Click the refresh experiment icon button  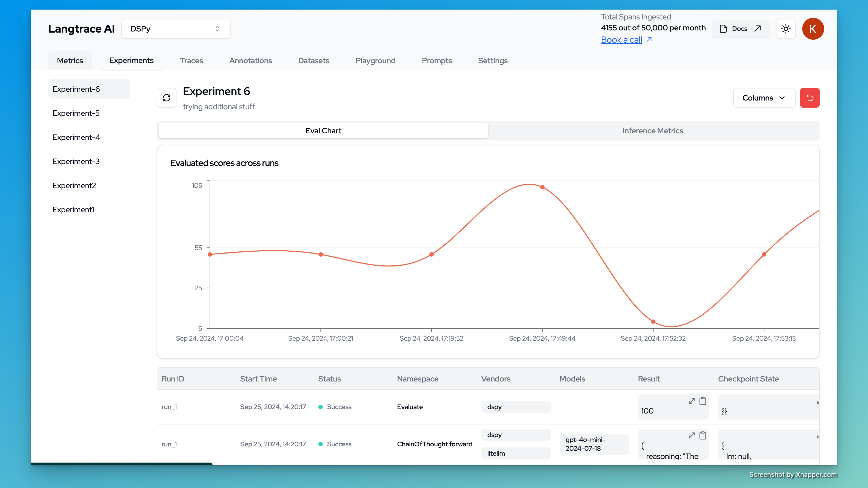coord(167,98)
